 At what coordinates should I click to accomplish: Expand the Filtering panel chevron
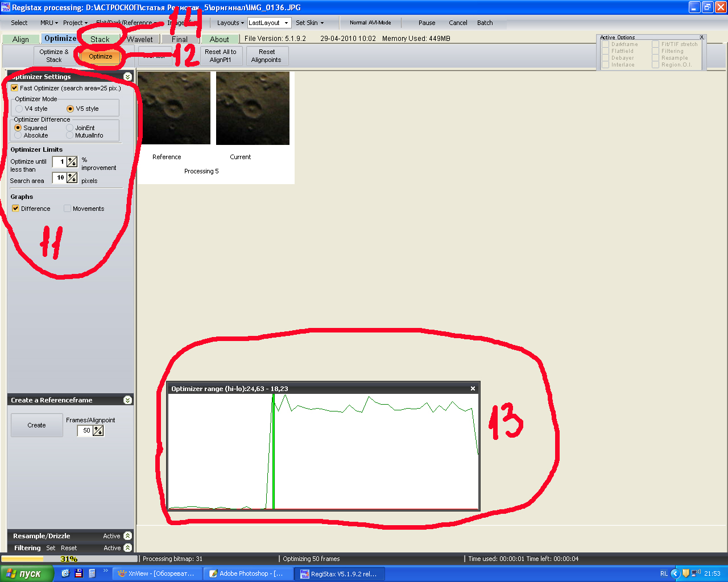pos(127,548)
